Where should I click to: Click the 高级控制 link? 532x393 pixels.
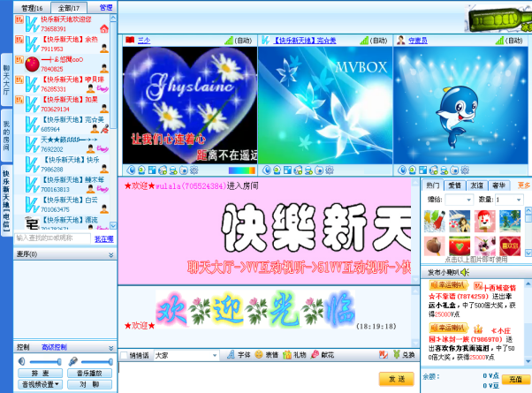(x=54, y=347)
